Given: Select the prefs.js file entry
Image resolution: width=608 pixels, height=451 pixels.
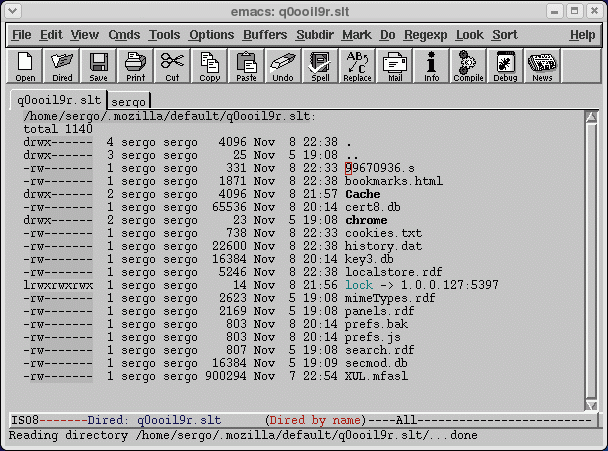Looking at the screenshot, I should [373, 337].
